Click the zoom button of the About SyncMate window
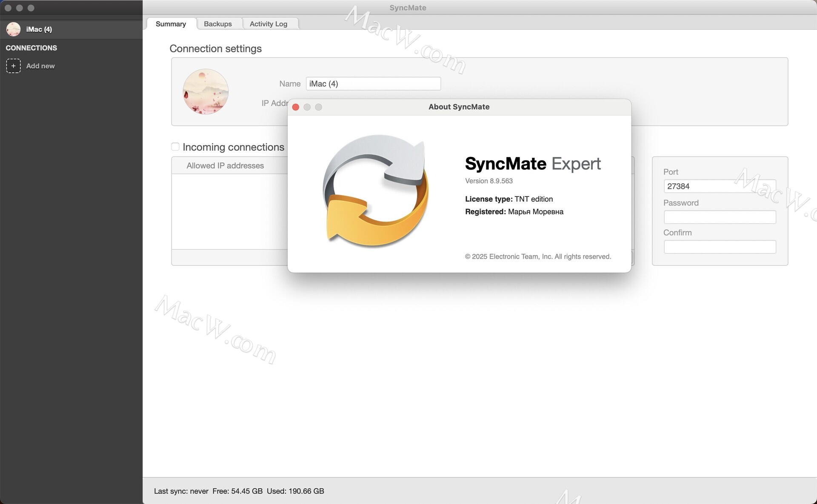 pyautogui.click(x=319, y=107)
